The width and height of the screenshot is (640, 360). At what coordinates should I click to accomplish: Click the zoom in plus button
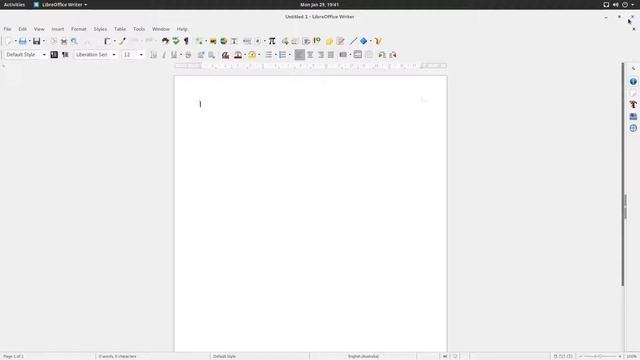(x=620, y=356)
